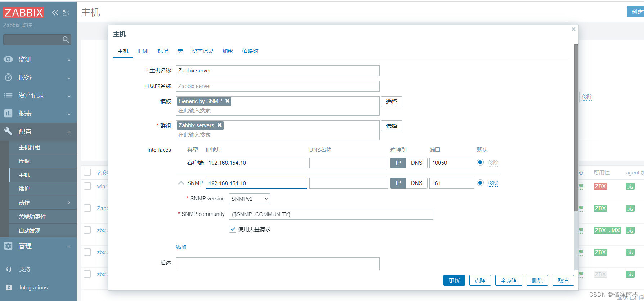Collapse the 配置 menu section

[69, 132]
